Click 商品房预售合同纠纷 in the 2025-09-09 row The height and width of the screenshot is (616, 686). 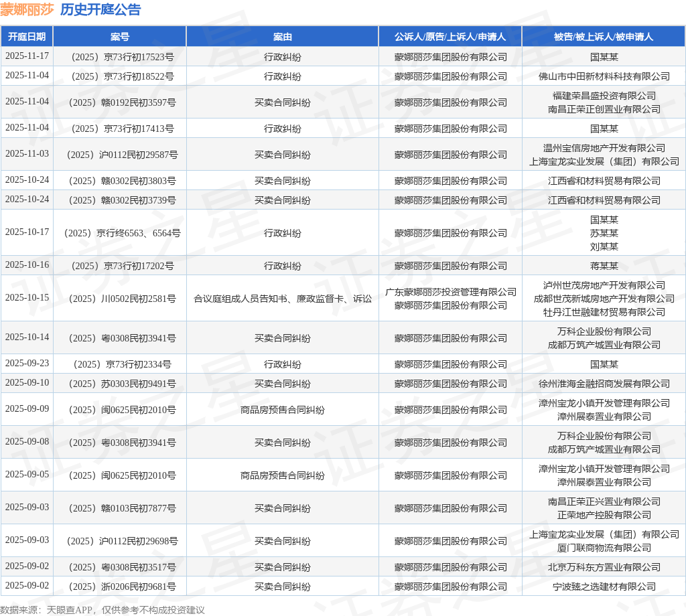283,410
